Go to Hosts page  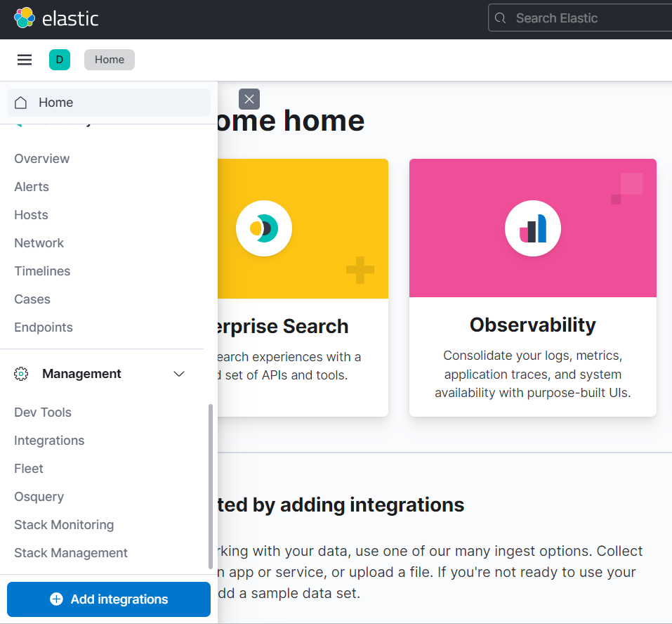coord(31,215)
